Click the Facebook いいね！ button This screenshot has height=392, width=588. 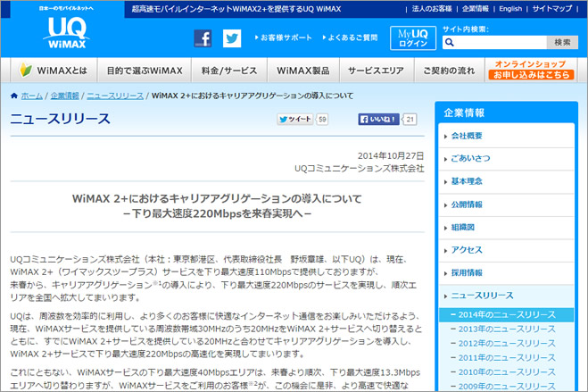[x=378, y=120]
